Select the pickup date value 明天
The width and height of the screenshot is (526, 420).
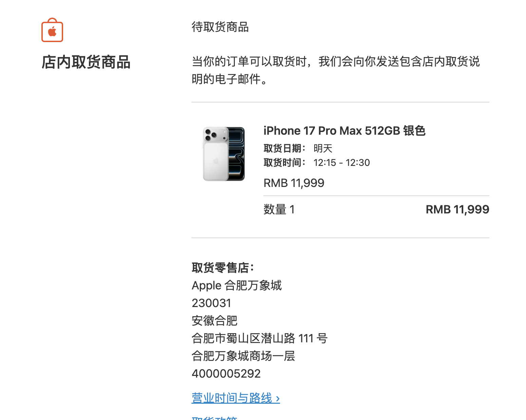(323, 148)
